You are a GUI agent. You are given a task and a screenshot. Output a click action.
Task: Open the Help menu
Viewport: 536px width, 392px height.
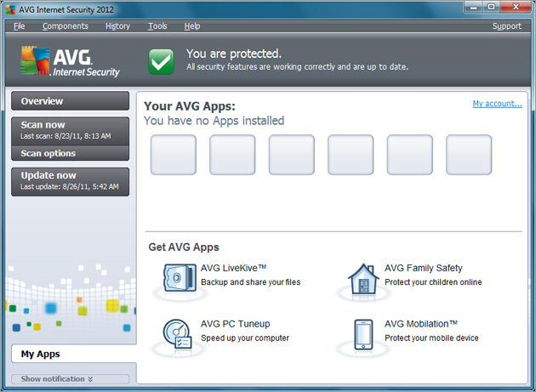point(192,26)
